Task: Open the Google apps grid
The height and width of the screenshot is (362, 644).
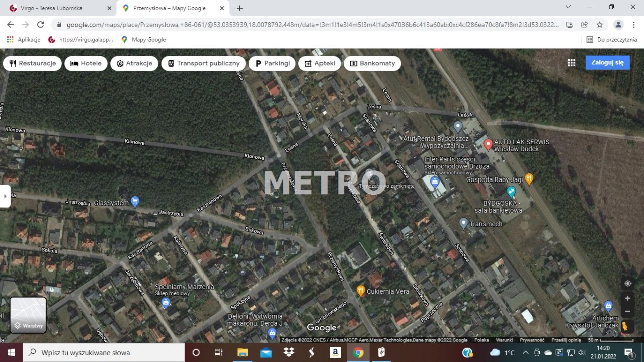Action: [x=571, y=63]
